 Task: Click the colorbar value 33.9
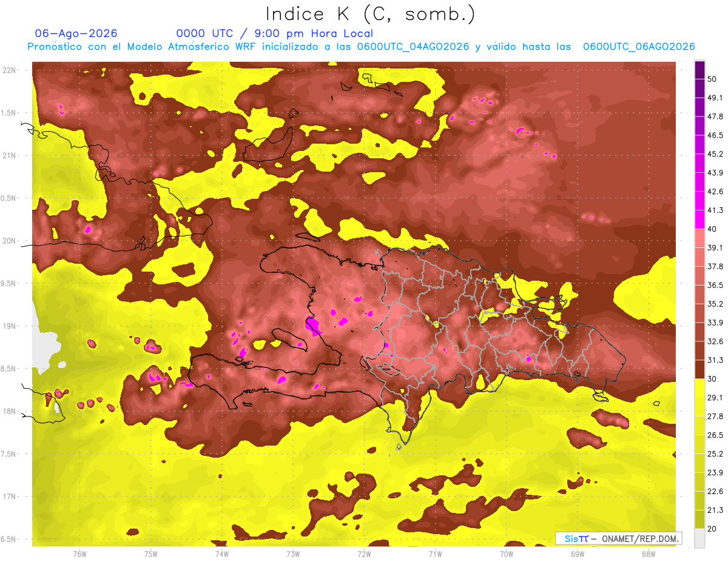coord(715,323)
